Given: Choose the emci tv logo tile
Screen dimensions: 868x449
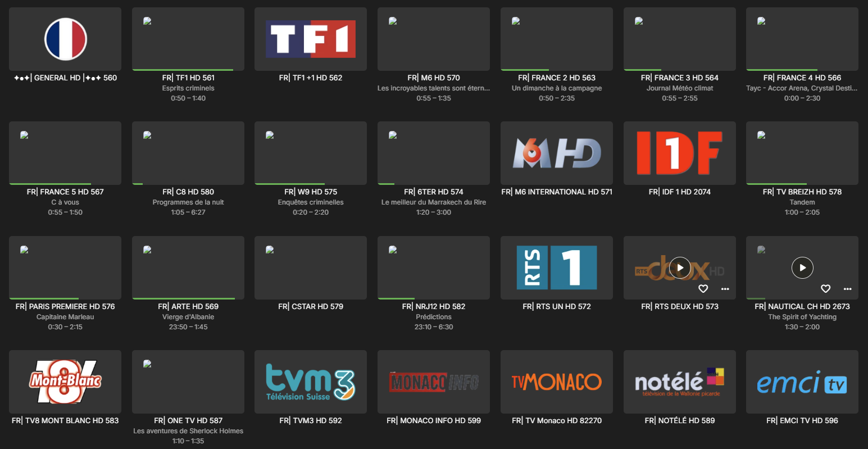Looking at the screenshot, I should [x=802, y=382].
